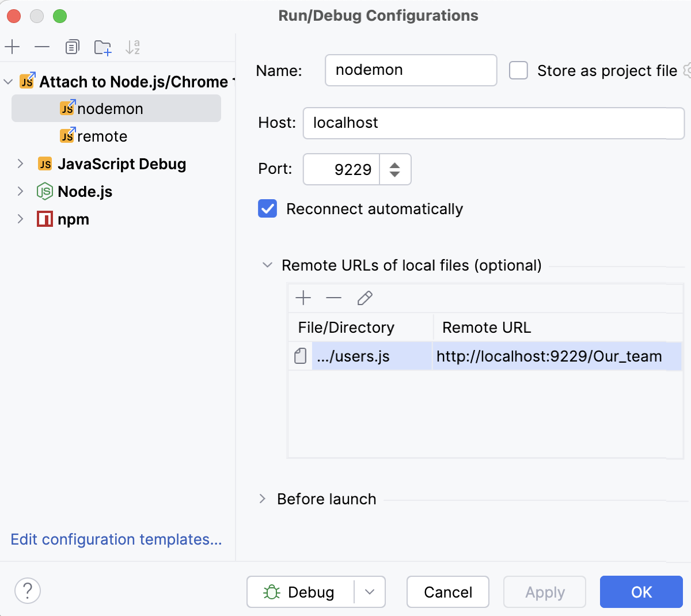Copy the nodemon configuration

pos(72,47)
